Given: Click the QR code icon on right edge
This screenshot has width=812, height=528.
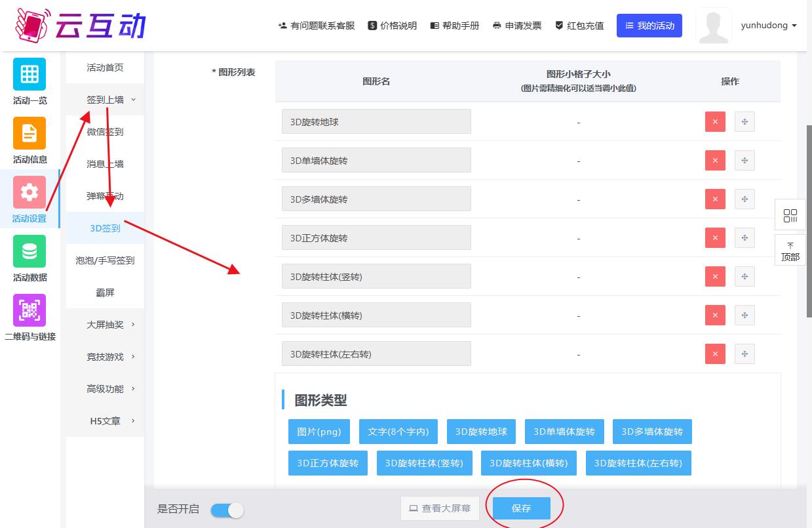Looking at the screenshot, I should tap(790, 216).
